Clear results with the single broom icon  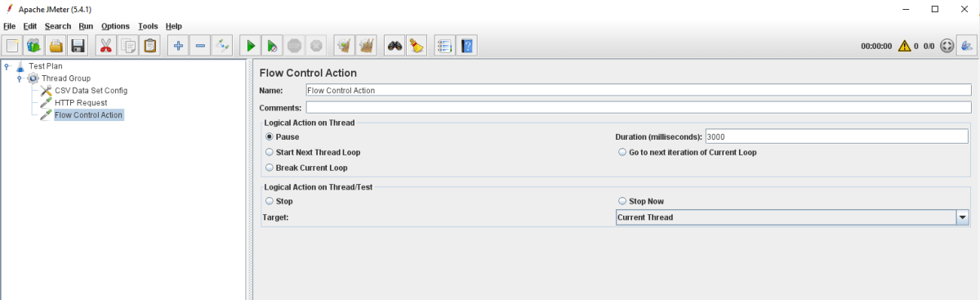pos(345,46)
